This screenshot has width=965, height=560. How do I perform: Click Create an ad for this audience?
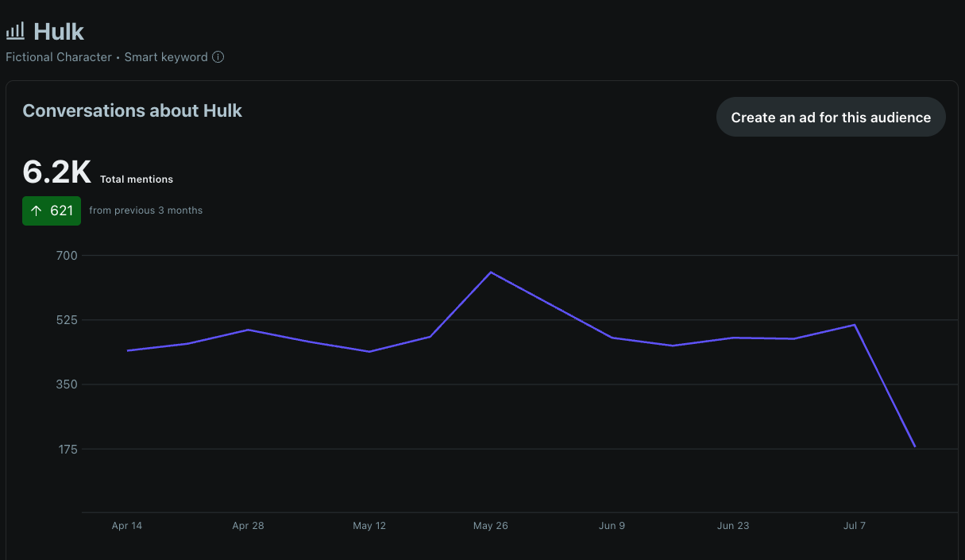pyautogui.click(x=831, y=118)
